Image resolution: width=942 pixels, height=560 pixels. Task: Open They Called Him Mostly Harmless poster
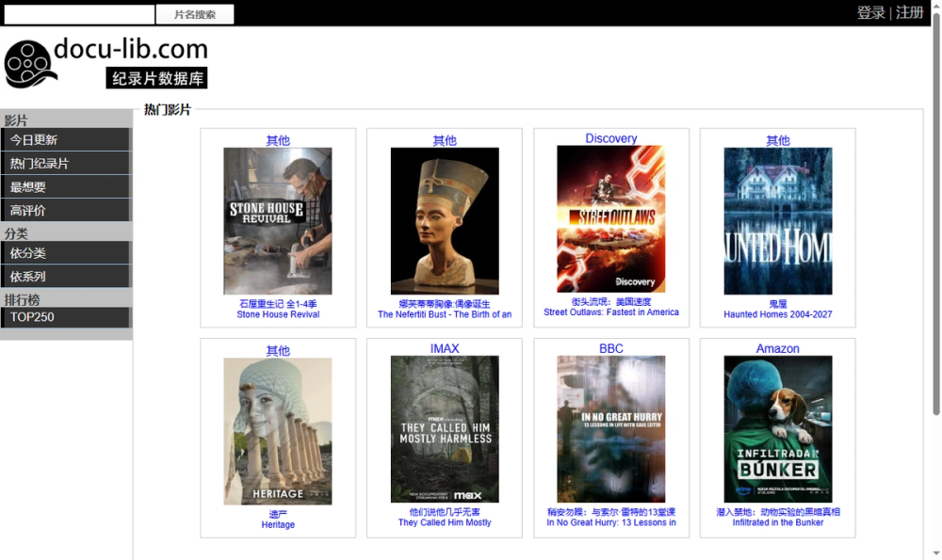[x=445, y=429]
